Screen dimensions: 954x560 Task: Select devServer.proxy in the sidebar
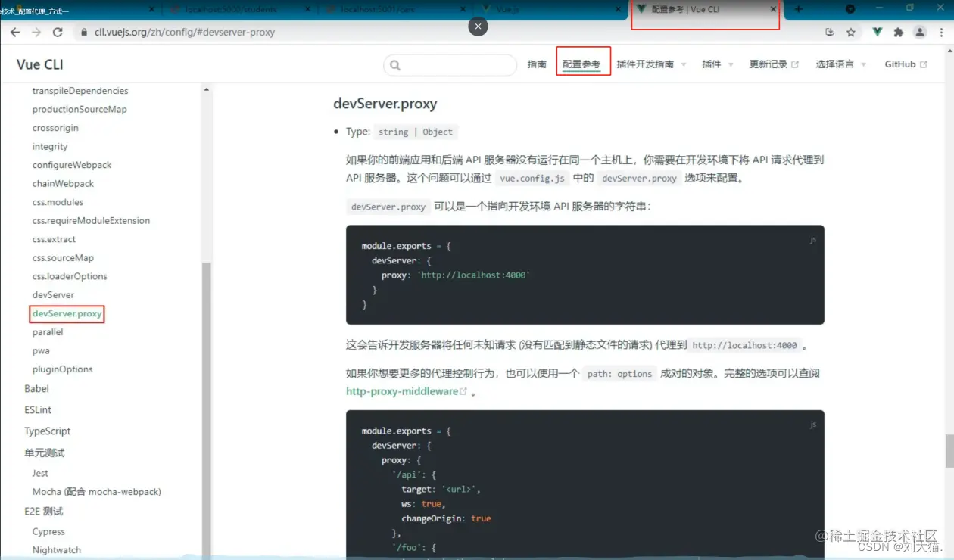tap(67, 313)
